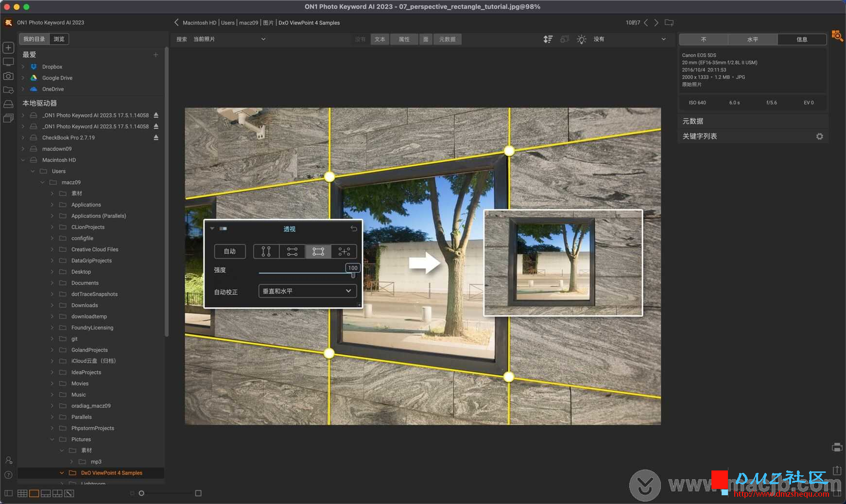The width and height of the screenshot is (846, 504).
Task: Go to next photo arrow
Action: click(x=656, y=23)
